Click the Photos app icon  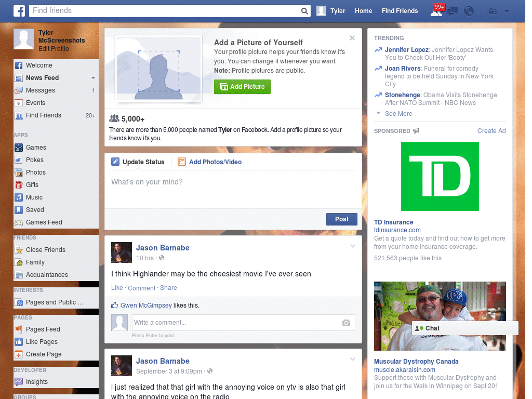pos(19,172)
